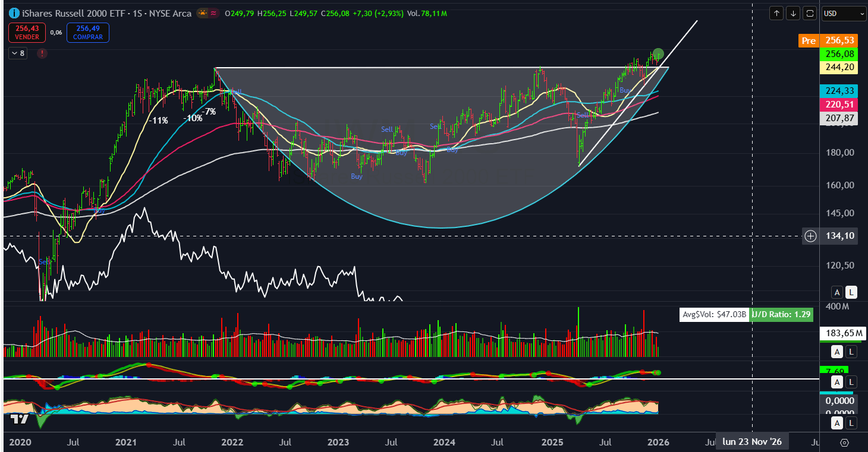The height and width of the screenshot is (452, 868).
Task: Enable log scale (L) on the volume pane
Action: [x=852, y=352]
